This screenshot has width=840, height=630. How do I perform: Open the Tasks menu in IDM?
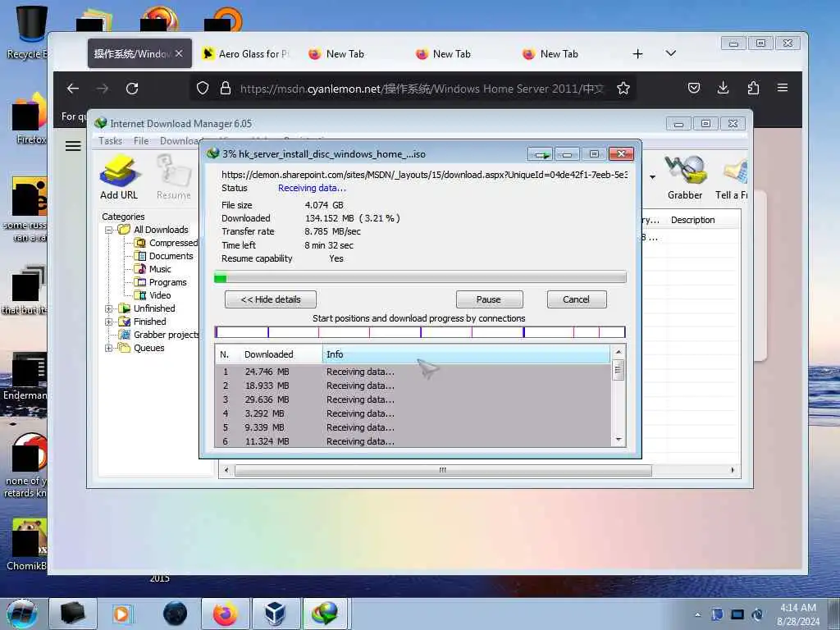[x=111, y=141]
